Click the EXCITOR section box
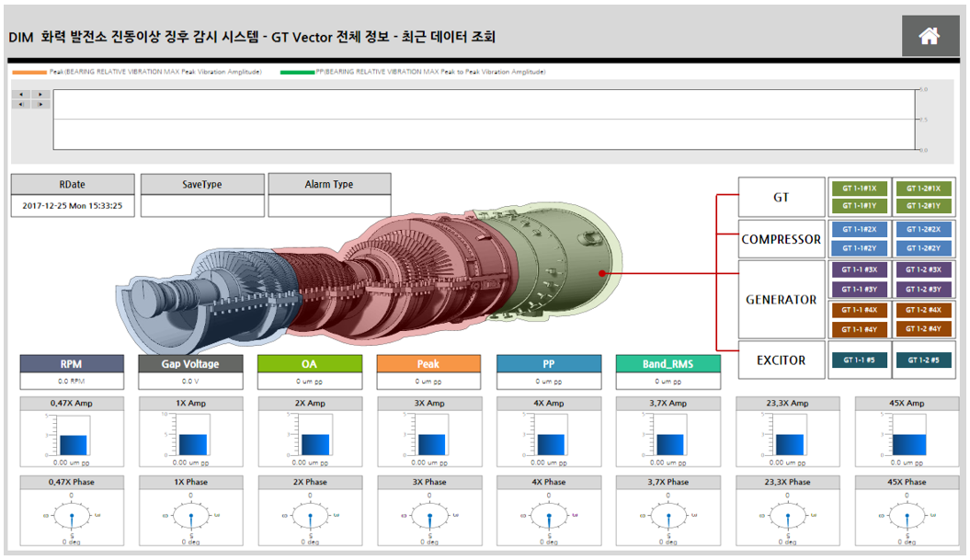Image resolution: width=970 pixels, height=560 pixels. click(x=782, y=360)
